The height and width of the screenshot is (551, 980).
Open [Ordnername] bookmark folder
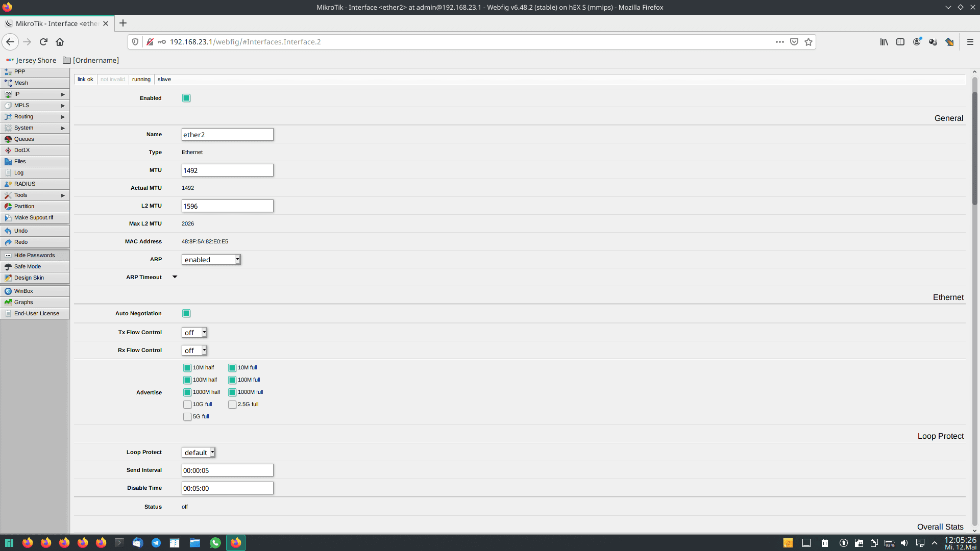tap(91, 60)
